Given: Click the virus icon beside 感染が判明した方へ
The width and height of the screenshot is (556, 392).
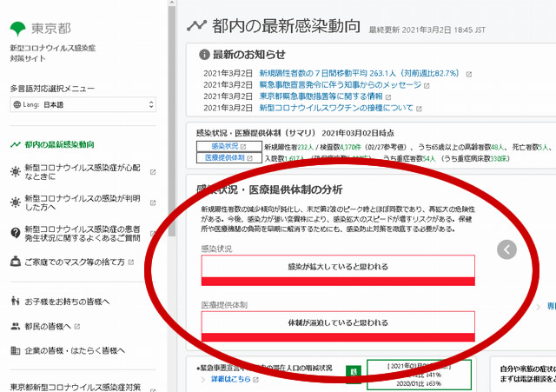Looking at the screenshot, I should click(15, 203).
